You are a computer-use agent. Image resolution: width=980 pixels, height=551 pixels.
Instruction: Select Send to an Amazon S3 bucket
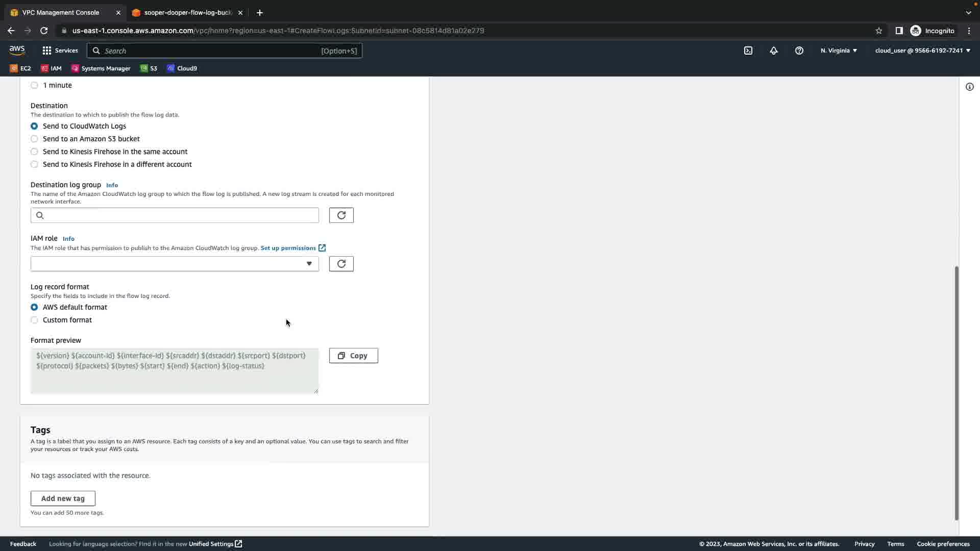34,139
